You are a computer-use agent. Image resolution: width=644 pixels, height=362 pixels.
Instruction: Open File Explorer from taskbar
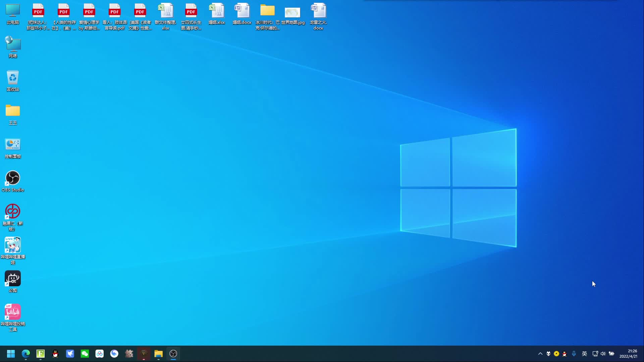pos(159,354)
